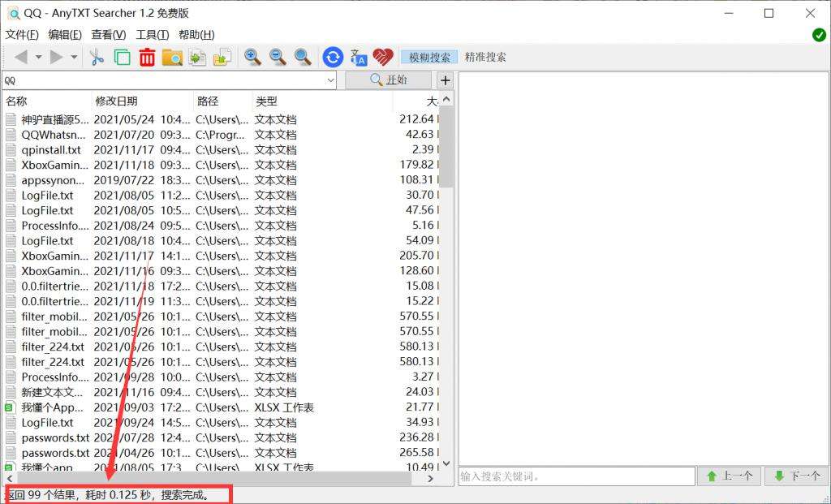Select passwords.txt sized 265.58
This screenshot has width=831, height=504.
coord(56,453)
